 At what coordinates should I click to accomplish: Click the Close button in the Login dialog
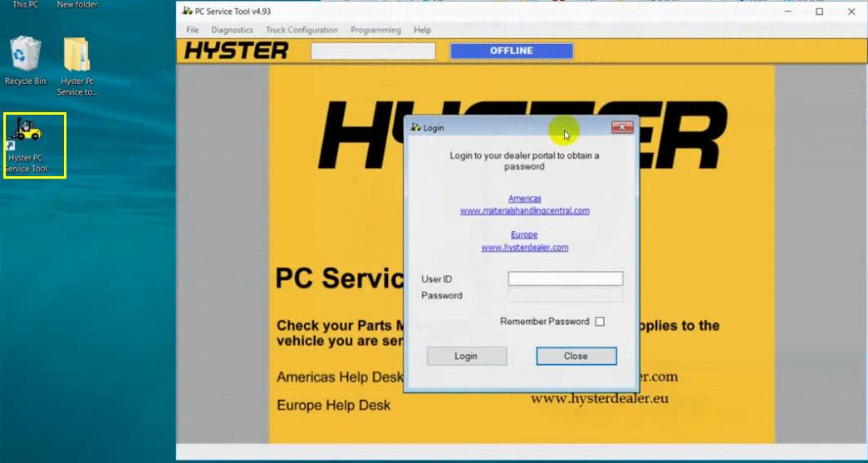(576, 356)
